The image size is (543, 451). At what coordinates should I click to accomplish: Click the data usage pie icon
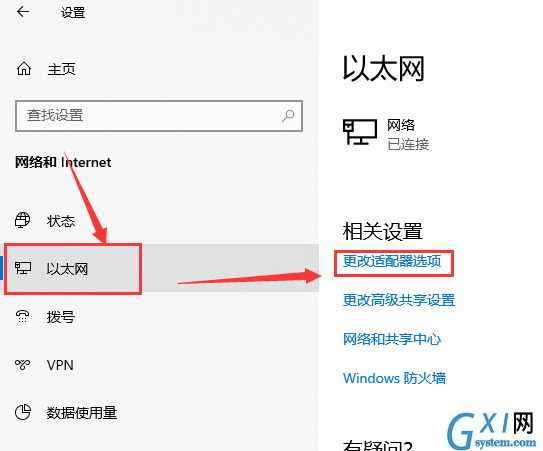(x=23, y=412)
